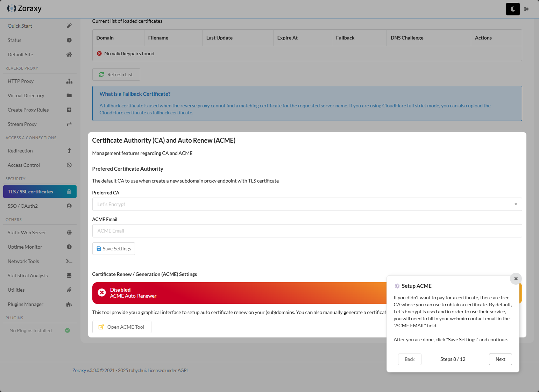539x392 pixels.
Task: Click Refresh List button
Action: [x=116, y=74]
